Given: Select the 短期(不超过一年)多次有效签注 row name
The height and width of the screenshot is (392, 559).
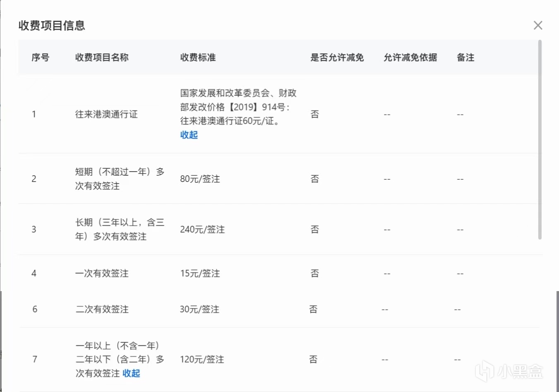Looking at the screenshot, I should click(120, 179).
